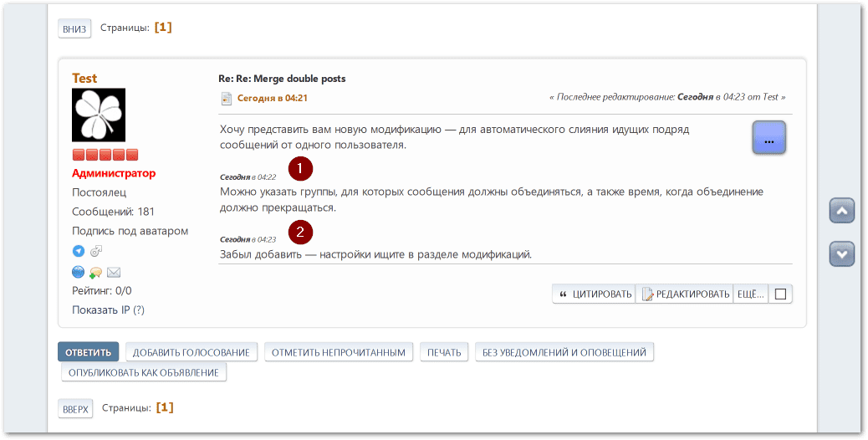Click РЕДАКТИРОВАТЬ to edit the post
Image resolution: width=868 pixels, height=440 pixels.
pos(685,294)
